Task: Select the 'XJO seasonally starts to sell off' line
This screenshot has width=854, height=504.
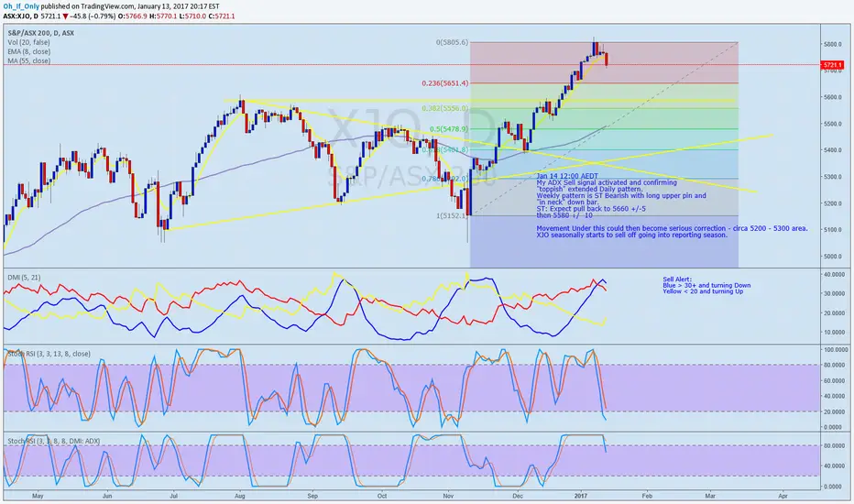Action: [631, 236]
